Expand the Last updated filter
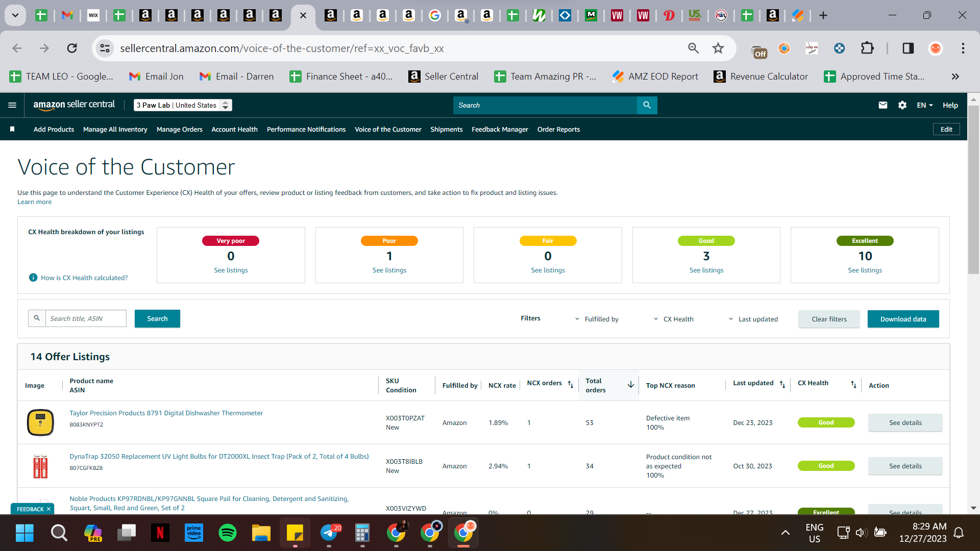 click(x=753, y=319)
